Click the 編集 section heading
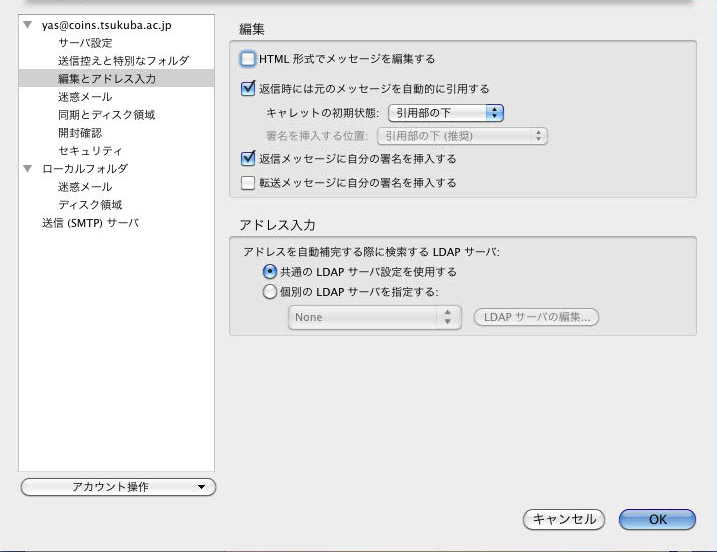This screenshot has width=717, height=552. (x=252, y=29)
